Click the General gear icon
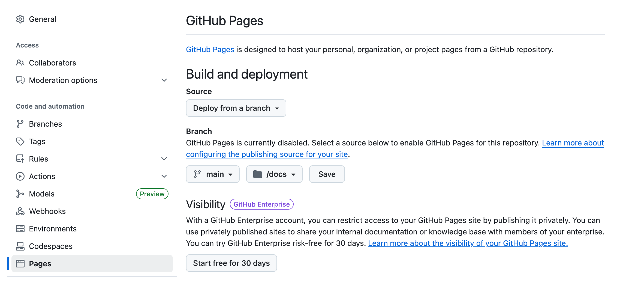 click(x=20, y=19)
